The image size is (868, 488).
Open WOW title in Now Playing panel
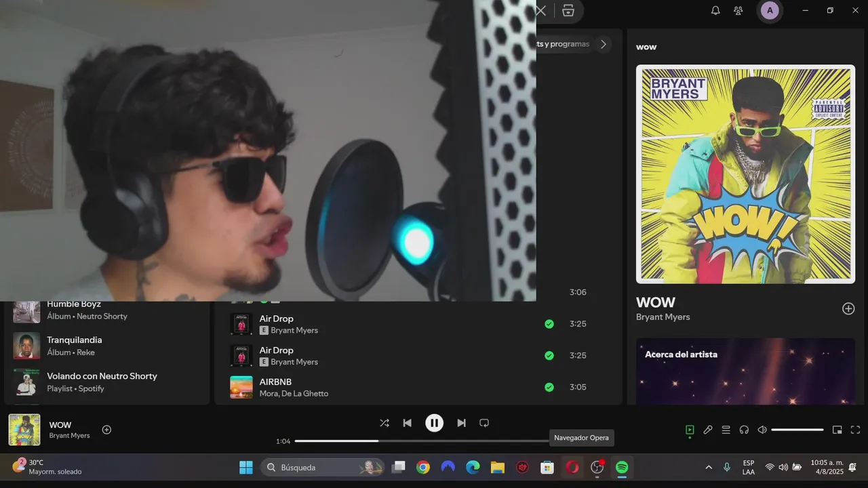click(656, 302)
